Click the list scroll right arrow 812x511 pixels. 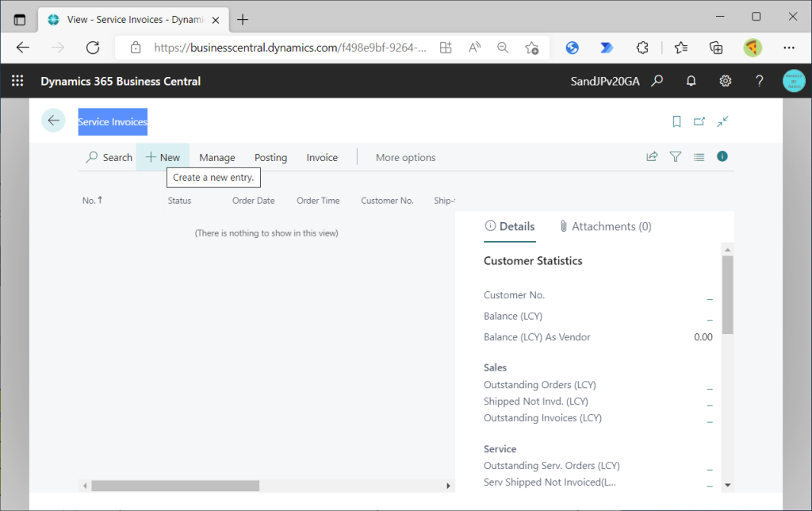448,486
